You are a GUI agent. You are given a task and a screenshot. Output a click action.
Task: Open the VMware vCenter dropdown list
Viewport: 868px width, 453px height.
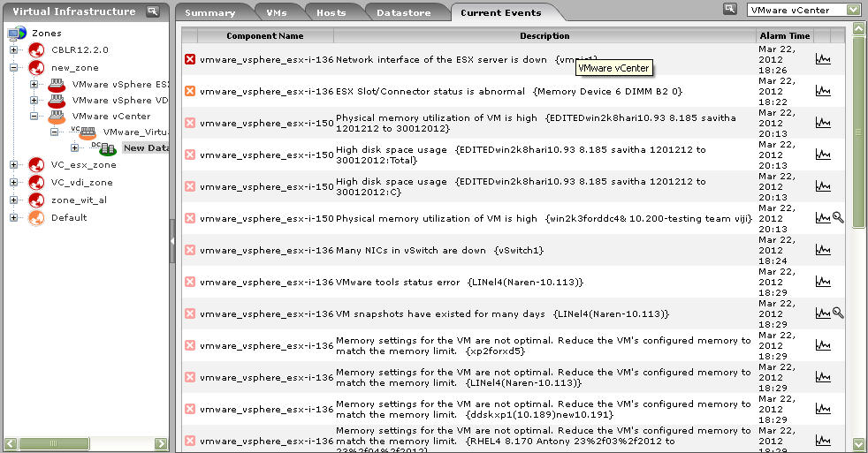pos(853,10)
